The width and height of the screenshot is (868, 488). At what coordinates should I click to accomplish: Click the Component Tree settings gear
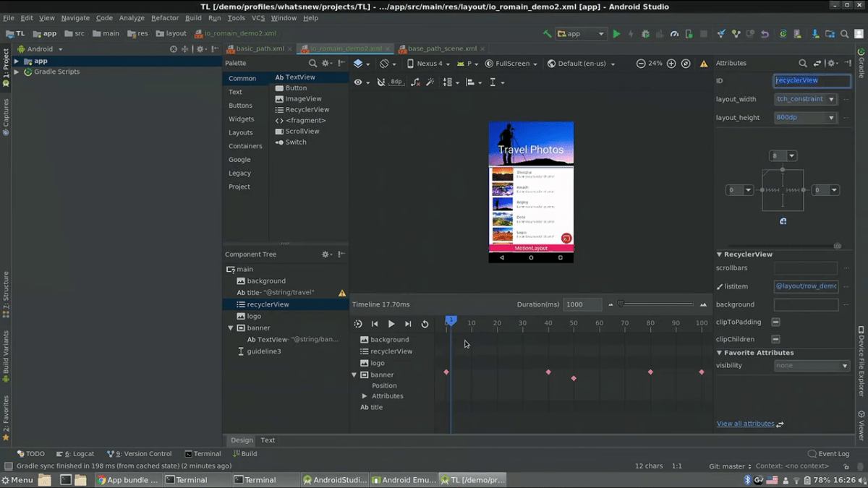(x=326, y=254)
